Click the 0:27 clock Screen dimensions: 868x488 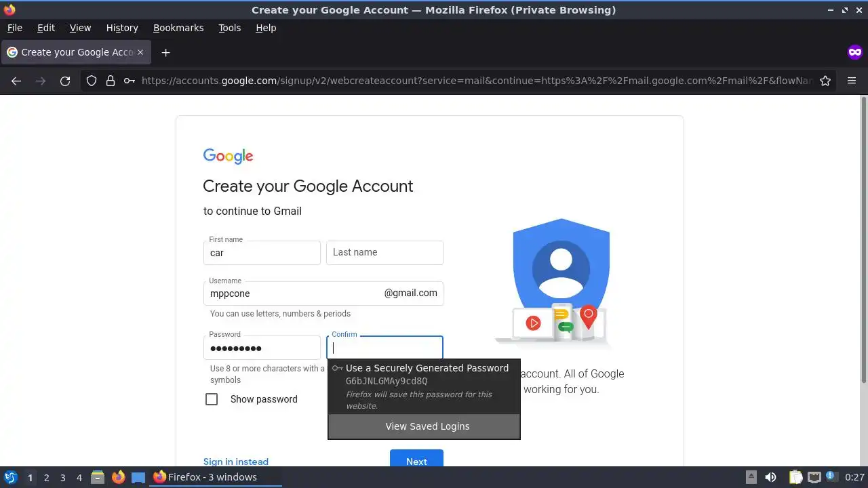tap(854, 477)
